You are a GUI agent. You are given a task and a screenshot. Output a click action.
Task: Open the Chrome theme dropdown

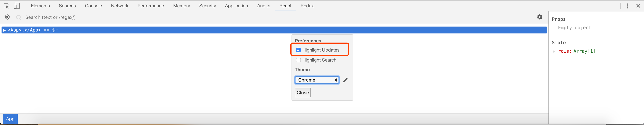317,80
